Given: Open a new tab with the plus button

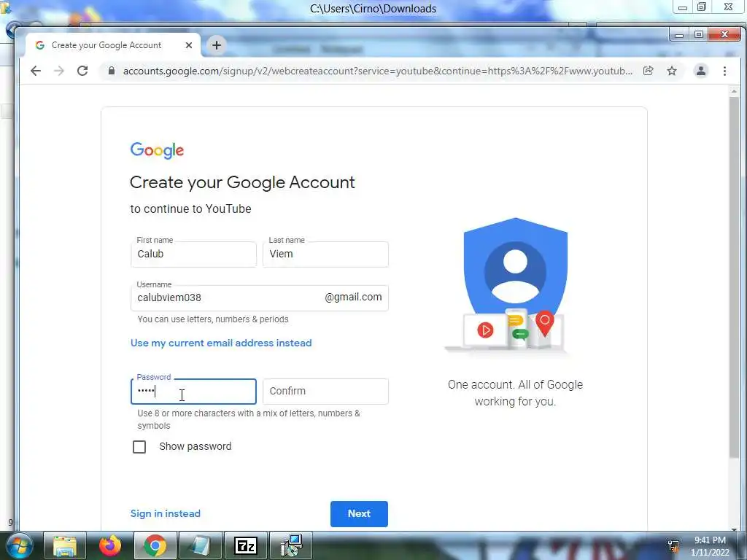Looking at the screenshot, I should 216,45.
